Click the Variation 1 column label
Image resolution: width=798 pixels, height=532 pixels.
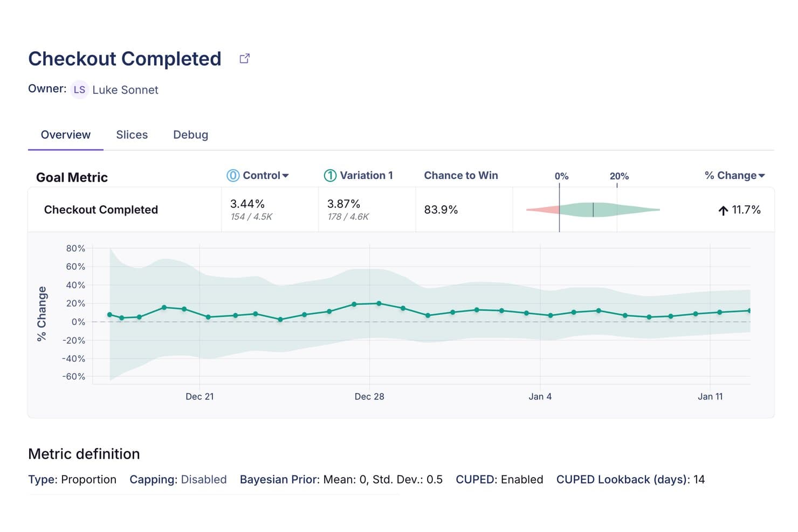(366, 175)
